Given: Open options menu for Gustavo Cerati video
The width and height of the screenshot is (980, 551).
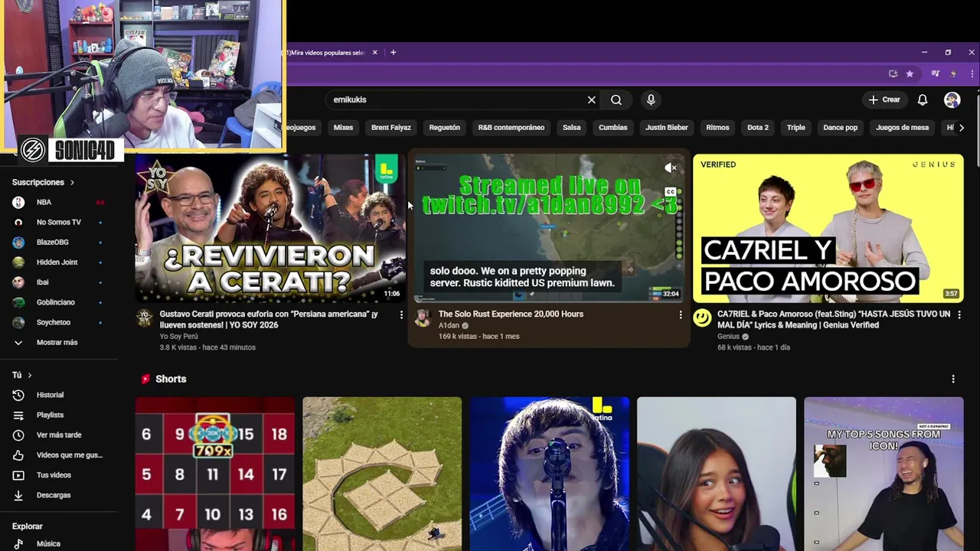Looking at the screenshot, I should 401,315.
